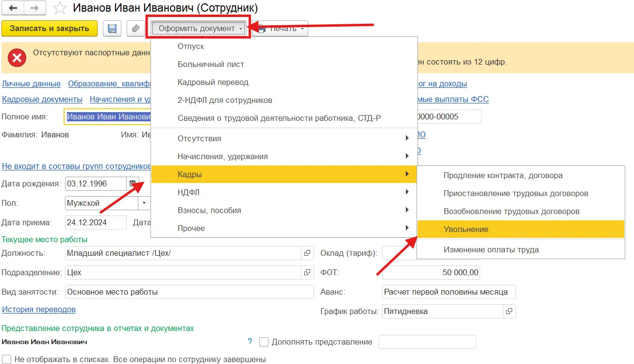Open calendar picker for birth date
The image size is (634, 364).
(x=132, y=184)
